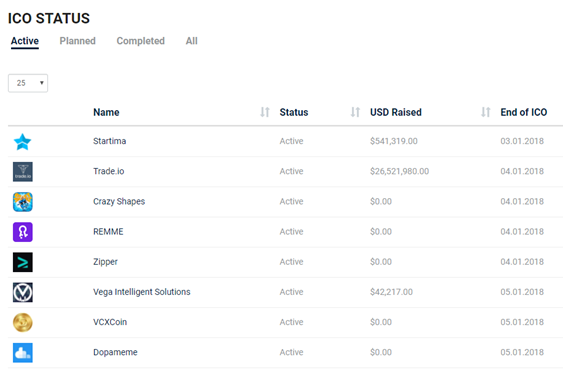Image resolution: width=563 pixels, height=370 pixels.
Task: Open the VCXCoin ICO name
Action: coord(110,322)
